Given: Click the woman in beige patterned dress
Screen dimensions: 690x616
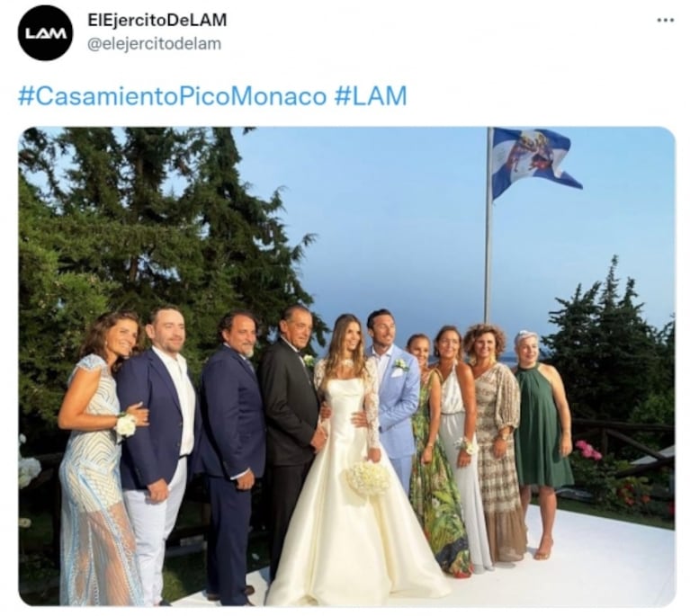Looking at the screenshot, I should (x=497, y=444).
